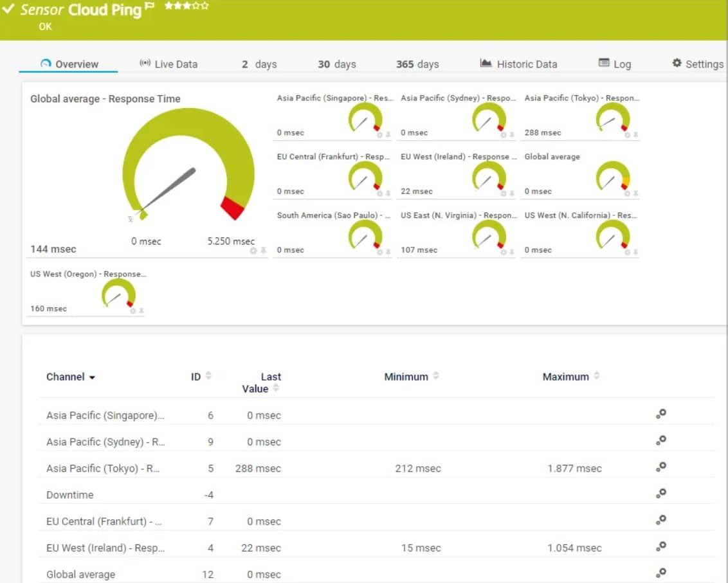Open channel settings gear for EU West (Ireland) row
This screenshot has height=583, width=728.
tap(661, 546)
